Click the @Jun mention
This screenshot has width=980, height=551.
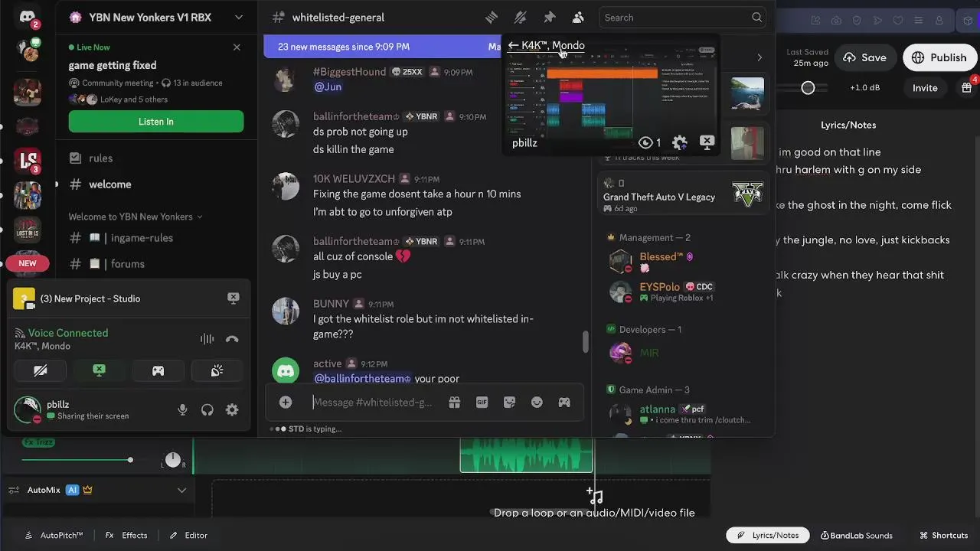point(328,86)
